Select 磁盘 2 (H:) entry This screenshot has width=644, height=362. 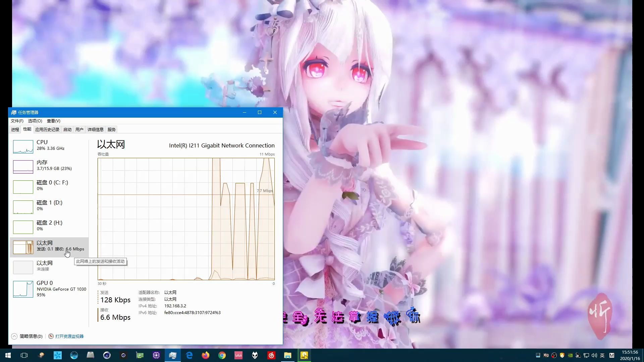pos(49,227)
